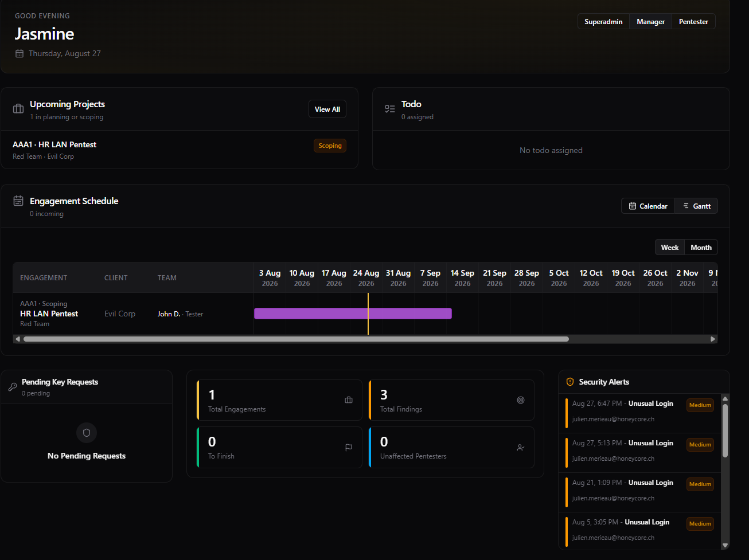Switch the schedule to Gantt view
Screen dimensions: 749x560
click(697, 206)
